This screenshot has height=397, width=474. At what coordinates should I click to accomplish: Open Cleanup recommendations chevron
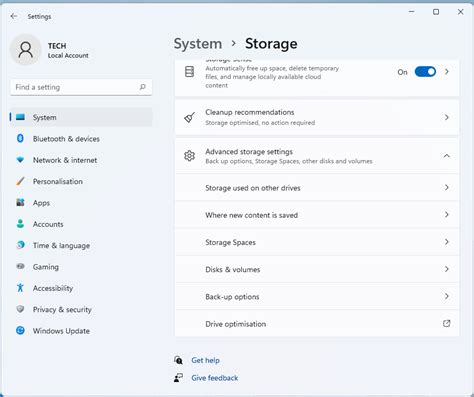pos(447,117)
